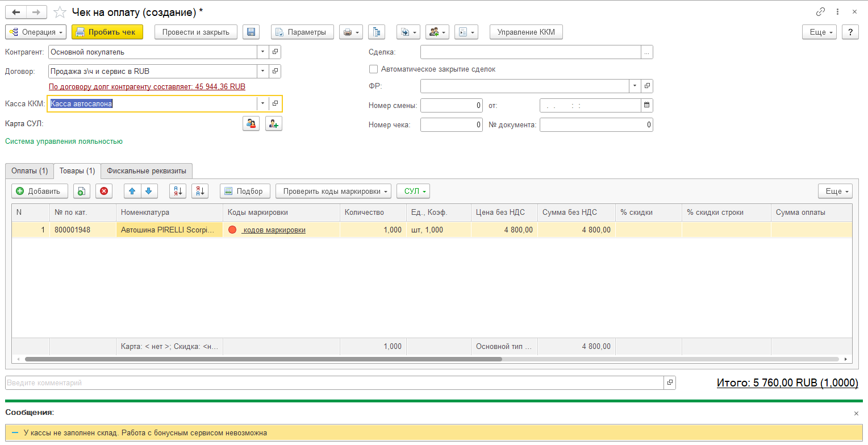Open the СУЛ dropdown menu
Viewport: 868px width, 445px height.
414,192
